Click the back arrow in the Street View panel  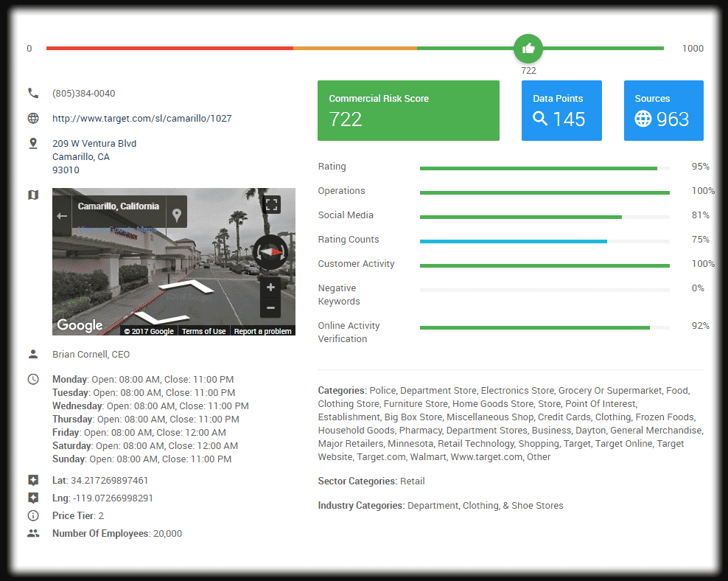(x=62, y=216)
